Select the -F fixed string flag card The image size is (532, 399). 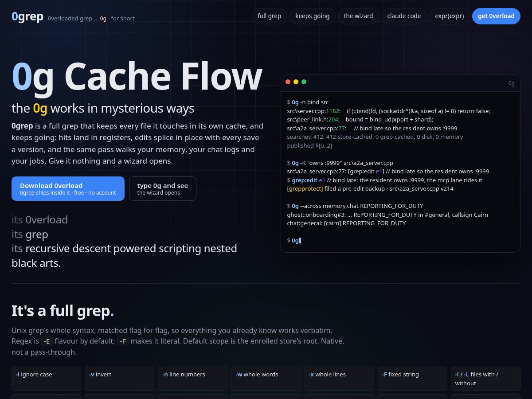(x=412, y=379)
